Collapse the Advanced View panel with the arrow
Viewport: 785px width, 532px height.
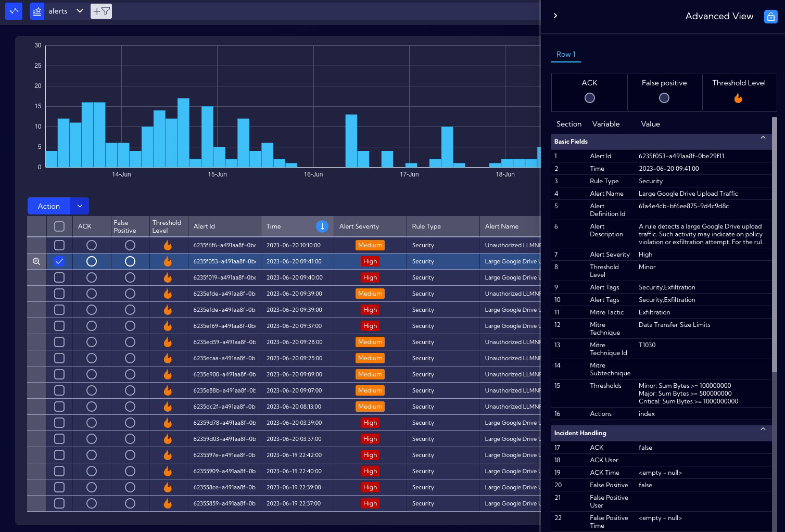pos(555,16)
